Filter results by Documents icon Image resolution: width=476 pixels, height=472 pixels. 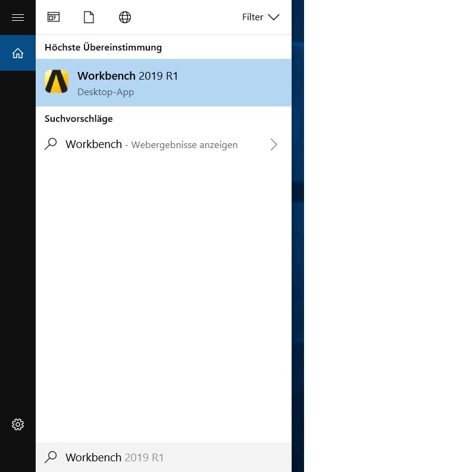coord(89,17)
